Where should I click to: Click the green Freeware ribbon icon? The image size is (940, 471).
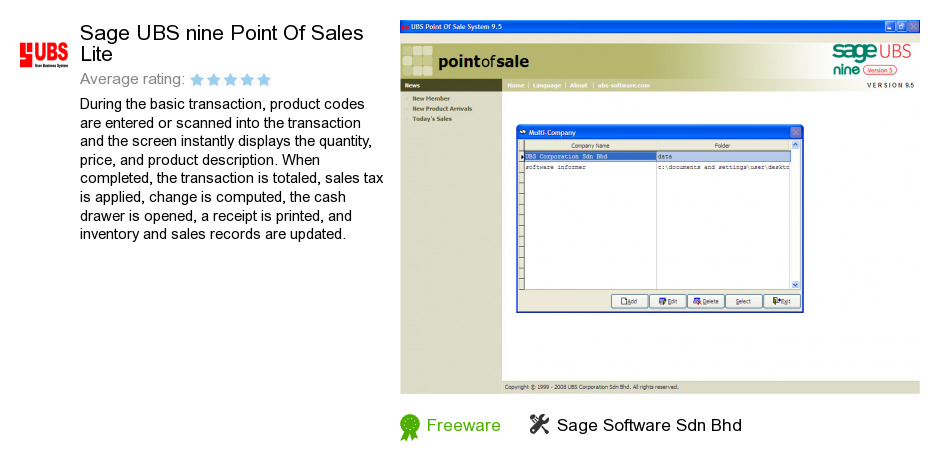click(x=410, y=427)
